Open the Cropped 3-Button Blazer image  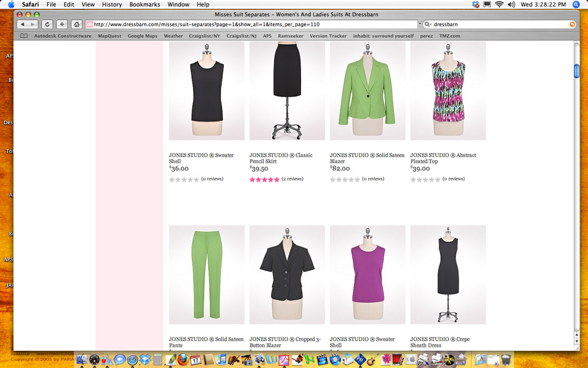click(288, 275)
